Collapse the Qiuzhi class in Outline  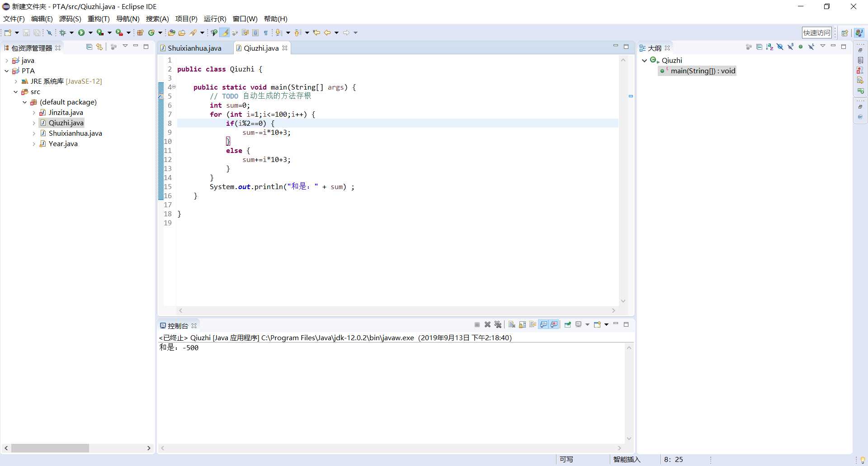tap(644, 60)
